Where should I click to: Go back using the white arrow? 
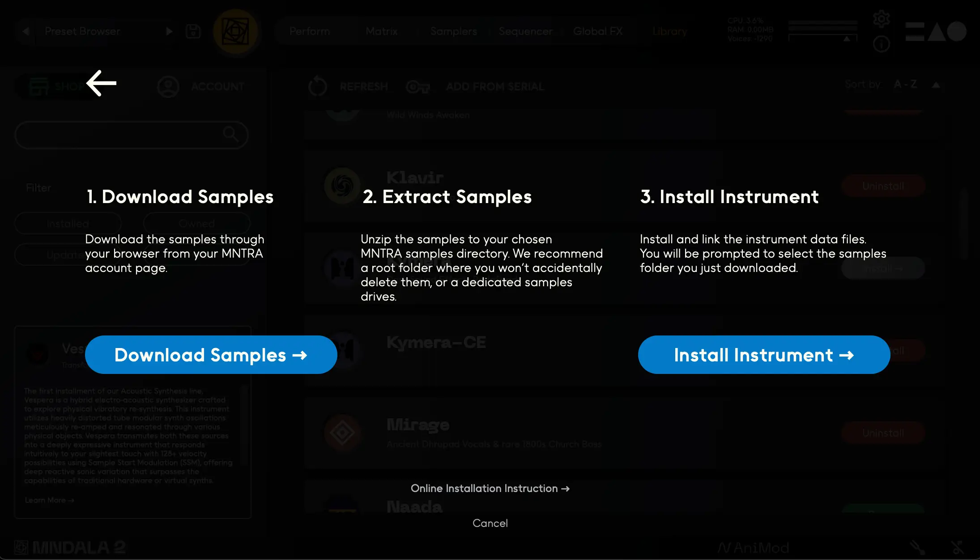101,83
